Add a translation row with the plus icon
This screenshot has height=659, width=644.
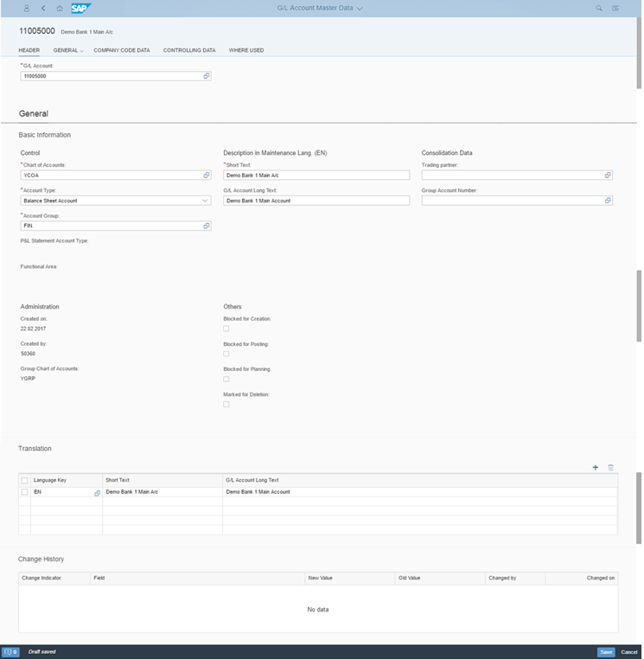coord(595,467)
